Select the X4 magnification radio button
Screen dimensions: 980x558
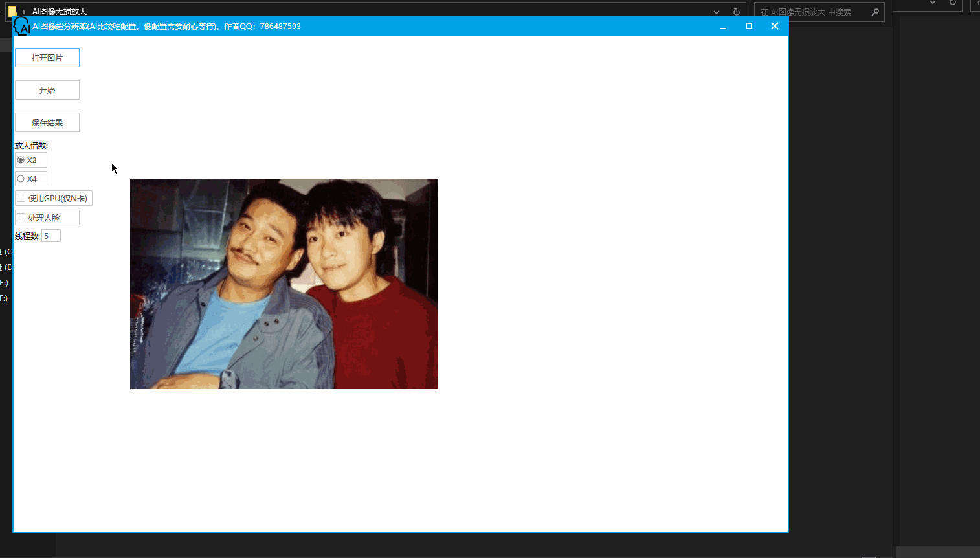[21, 179]
